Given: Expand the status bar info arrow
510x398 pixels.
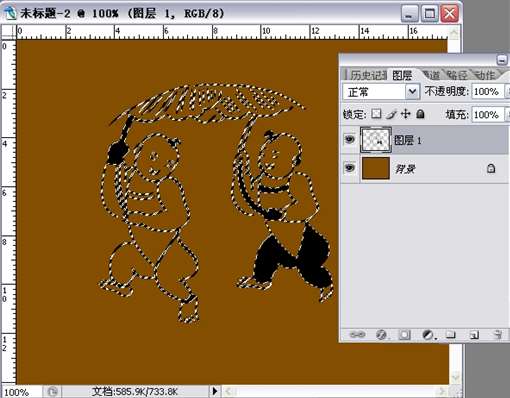Looking at the screenshot, I should 215,390.
